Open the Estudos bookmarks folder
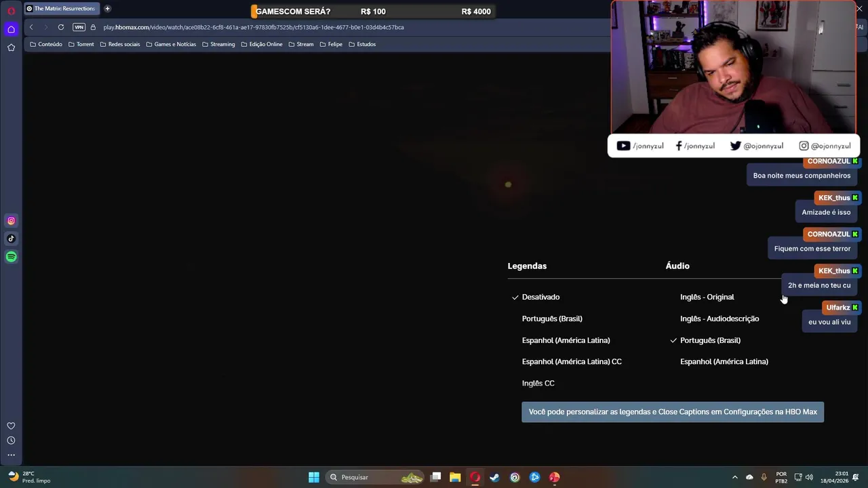Image resolution: width=868 pixels, height=488 pixels. pyautogui.click(x=362, y=44)
